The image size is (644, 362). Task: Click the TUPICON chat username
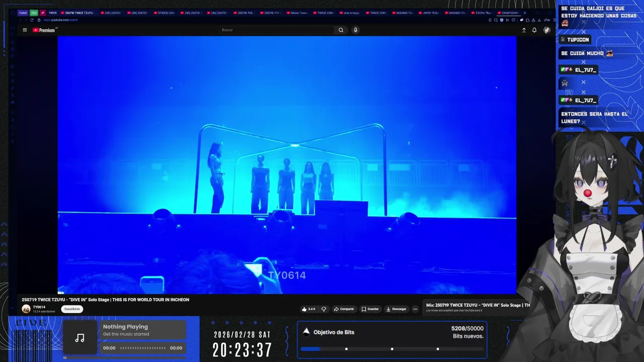(578, 40)
